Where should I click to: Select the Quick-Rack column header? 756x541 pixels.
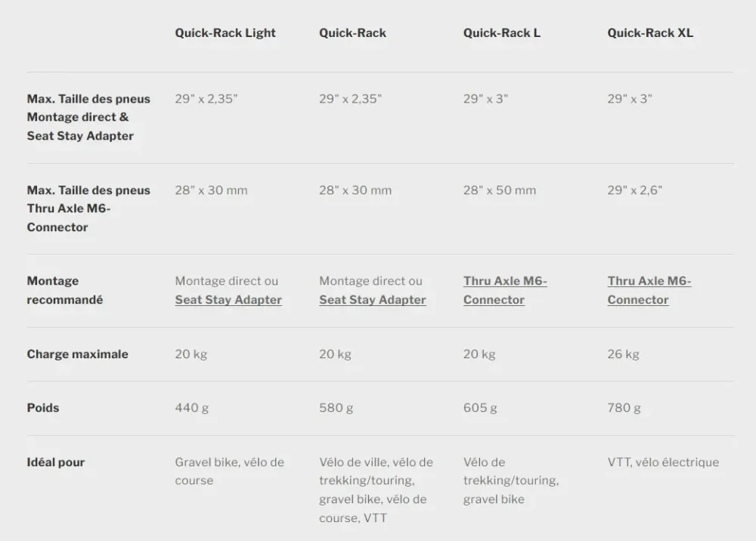tap(352, 32)
